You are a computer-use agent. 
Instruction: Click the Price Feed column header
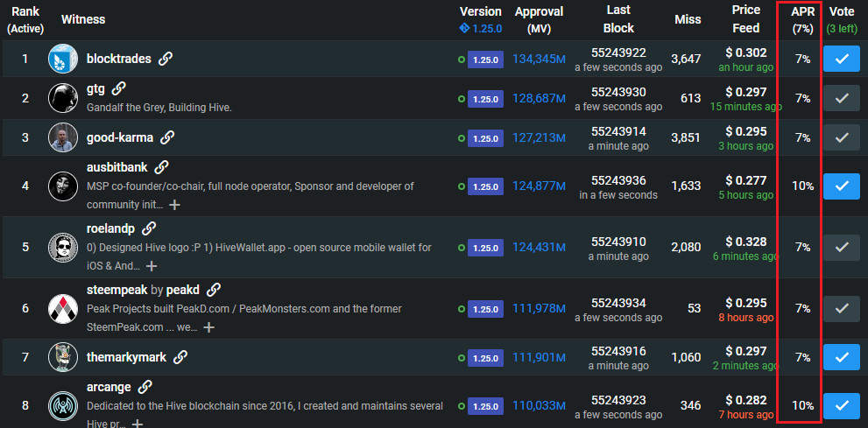746,18
